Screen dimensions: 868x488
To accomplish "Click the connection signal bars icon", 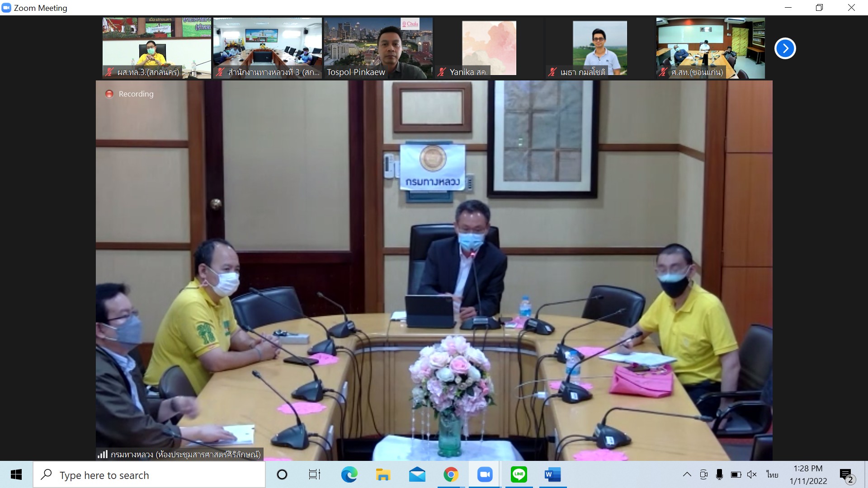I will coord(103,455).
